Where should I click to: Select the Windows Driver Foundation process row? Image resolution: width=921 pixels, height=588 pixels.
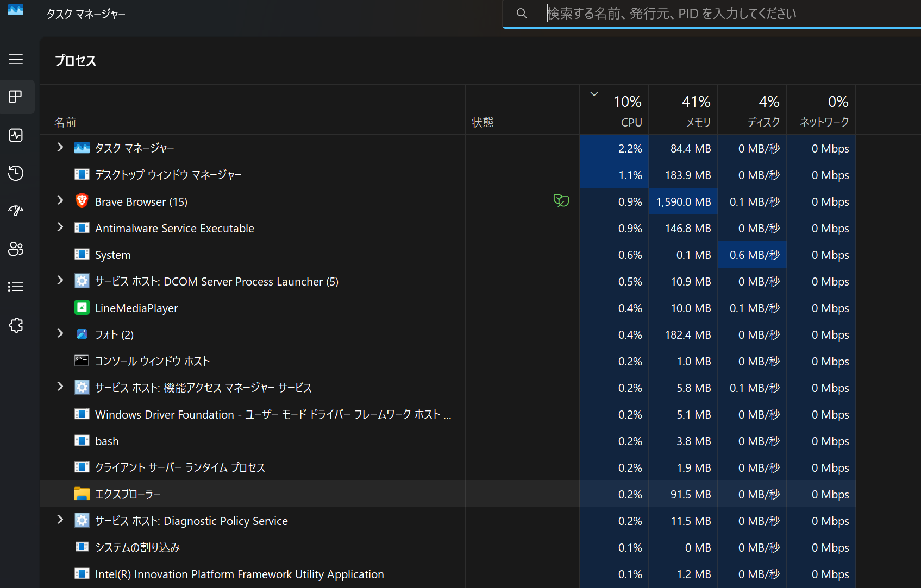pyautogui.click(x=448, y=414)
